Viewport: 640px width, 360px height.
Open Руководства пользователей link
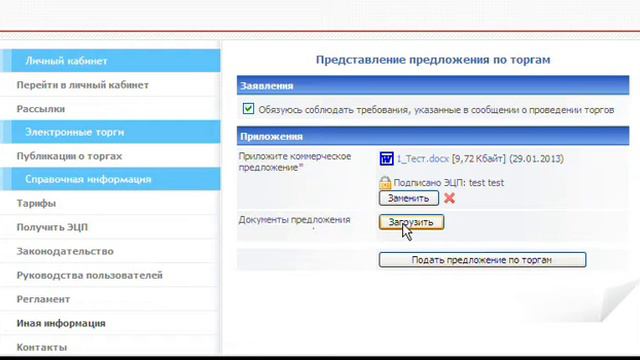click(89, 275)
